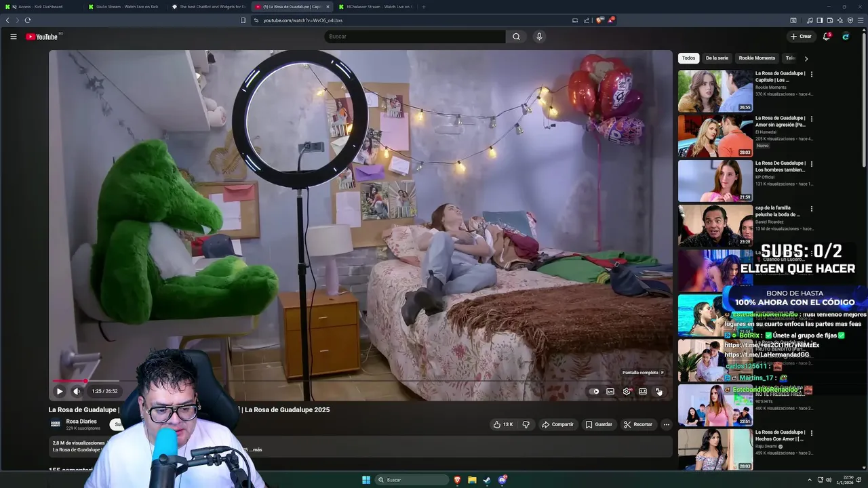Close the La Rosa de Guadalupe tab

(x=328, y=7)
